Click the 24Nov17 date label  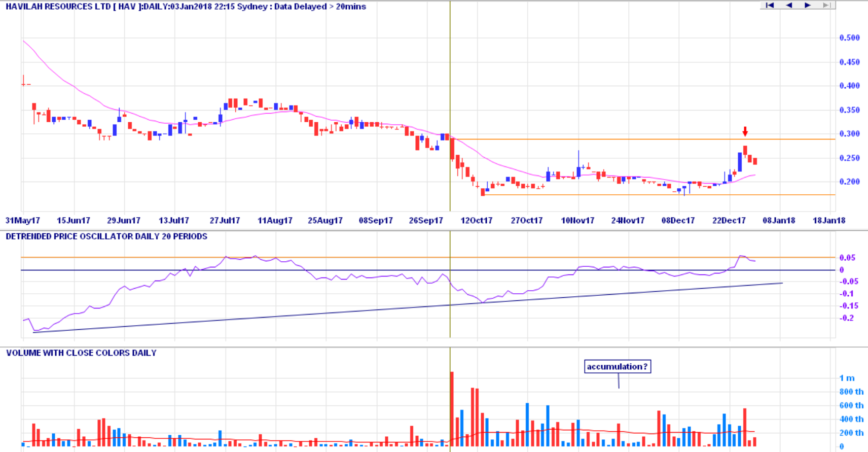click(x=628, y=221)
